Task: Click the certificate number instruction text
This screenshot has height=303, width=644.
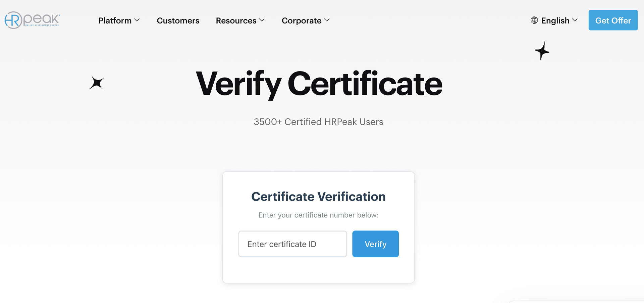Action: [x=318, y=215]
